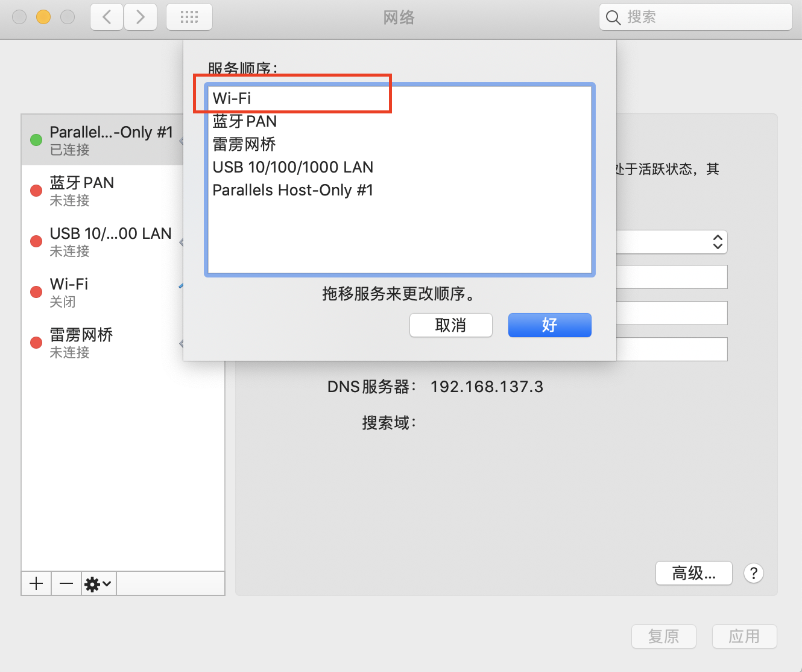The image size is (802, 672).
Task: Open the 高级... advanced settings
Action: tap(694, 573)
